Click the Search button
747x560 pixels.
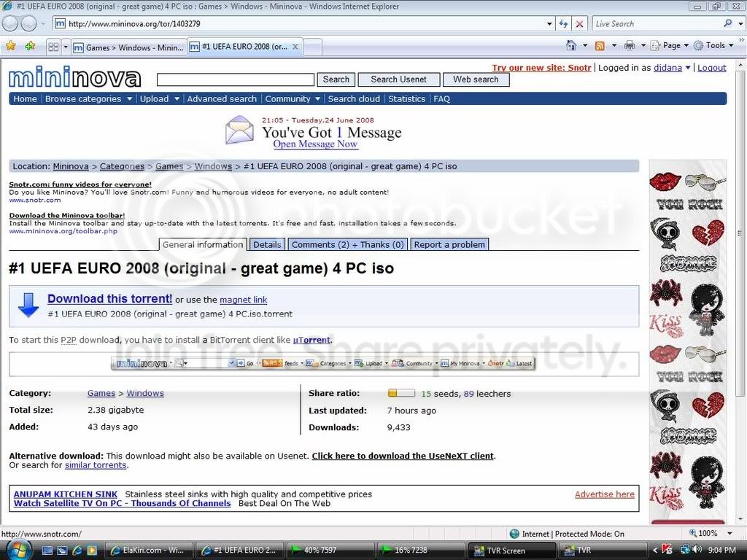(336, 79)
